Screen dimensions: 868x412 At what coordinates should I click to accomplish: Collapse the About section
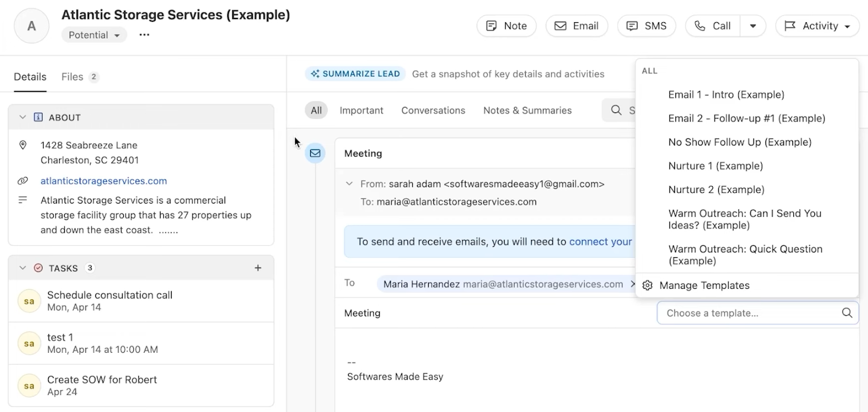[x=23, y=117]
